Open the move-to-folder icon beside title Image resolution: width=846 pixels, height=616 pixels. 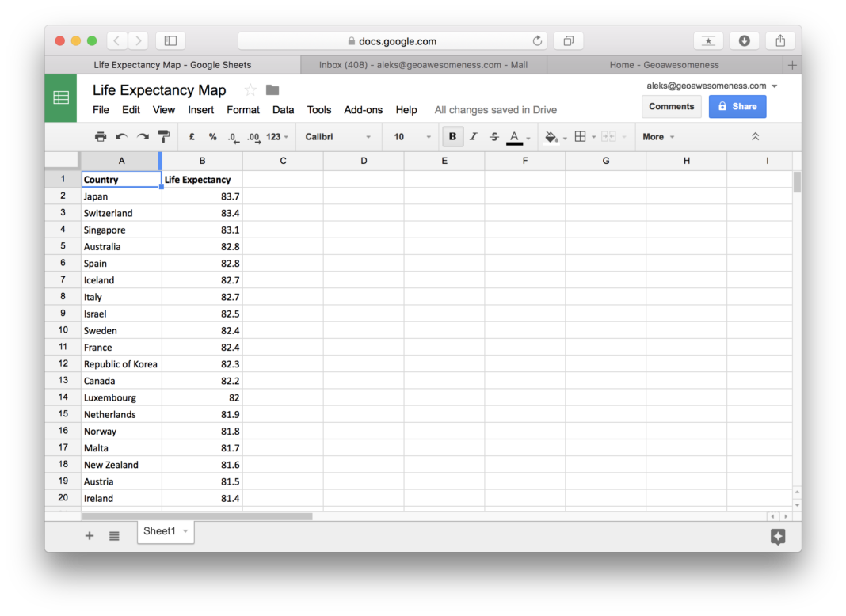[x=272, y=90]
